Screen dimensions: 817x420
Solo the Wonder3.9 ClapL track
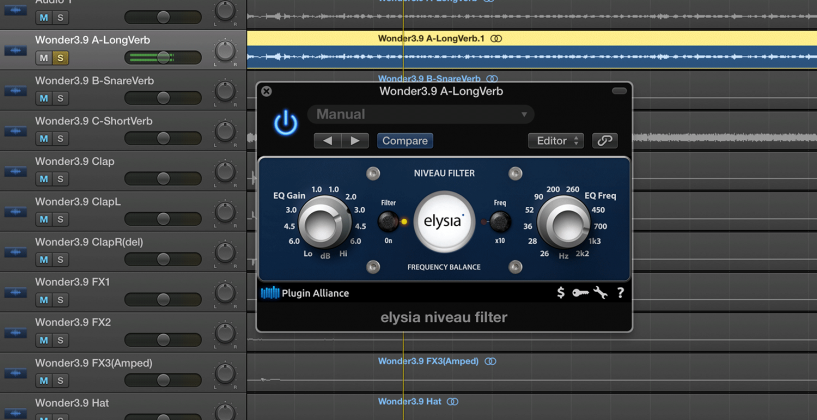[x=60, y=219]
